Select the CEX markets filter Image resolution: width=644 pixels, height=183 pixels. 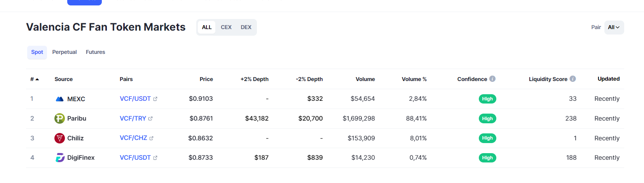click(x=226, y=27)
